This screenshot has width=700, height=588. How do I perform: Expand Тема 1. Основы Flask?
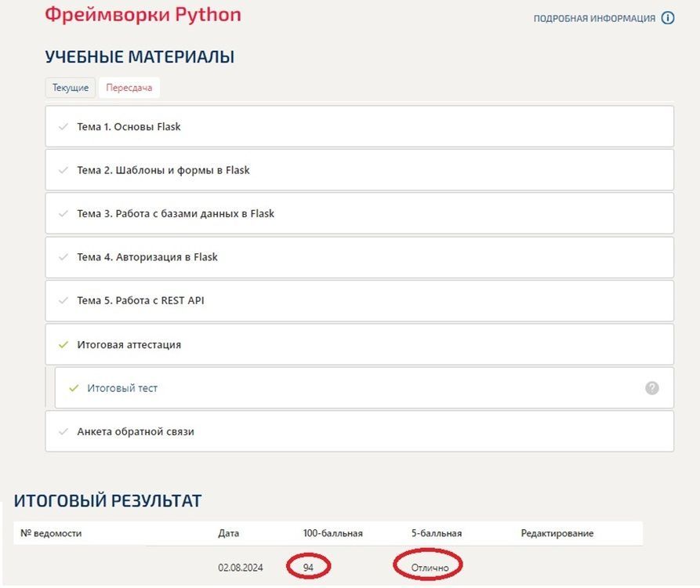(x=359, y=126)
